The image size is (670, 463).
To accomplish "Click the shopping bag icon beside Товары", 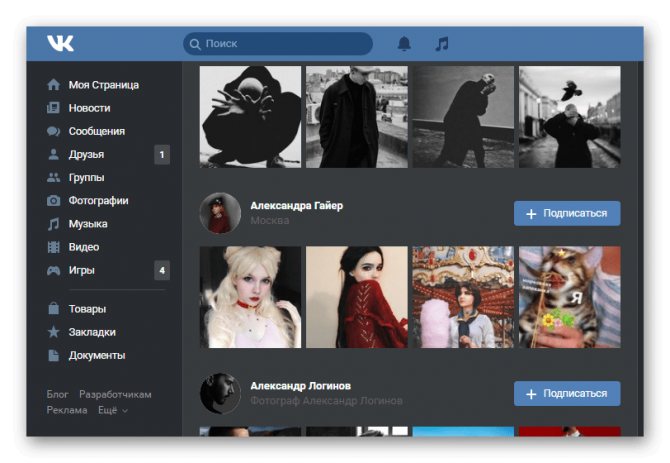I will pyautogui.click(x=53, y=308).
